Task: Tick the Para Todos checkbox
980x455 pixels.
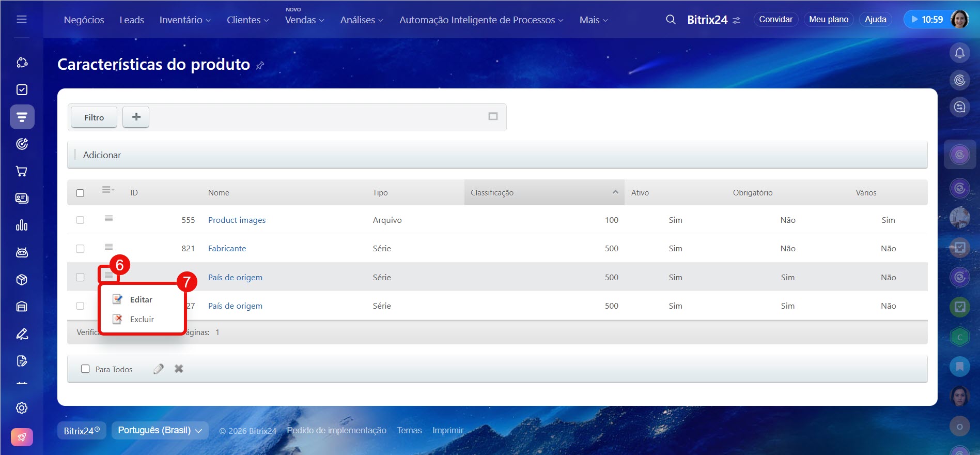Action: (85, 369)
